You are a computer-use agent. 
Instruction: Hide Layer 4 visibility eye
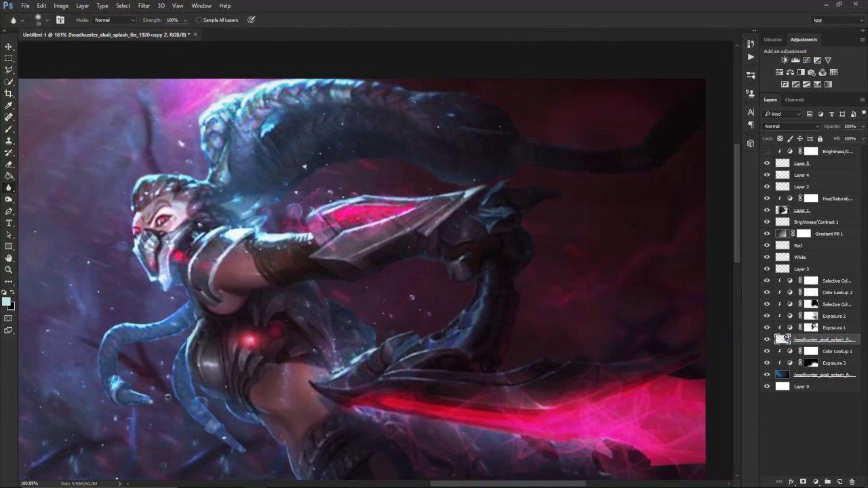(x=767, y=175)
